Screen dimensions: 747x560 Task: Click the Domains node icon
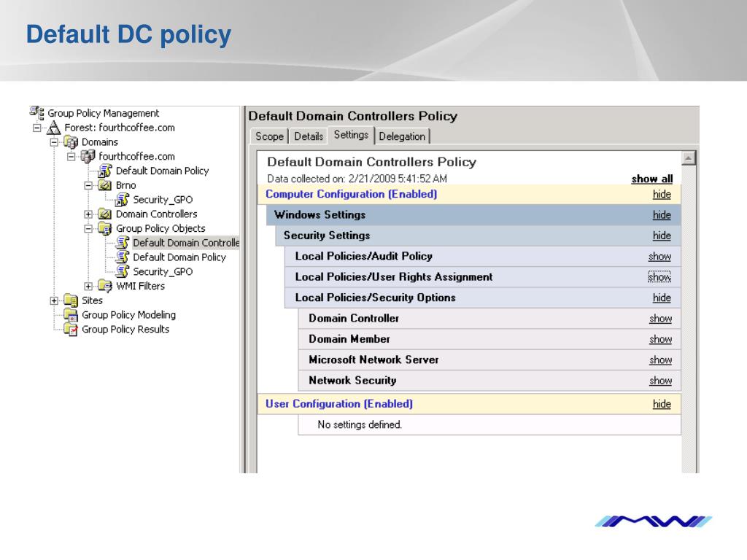point(71,142)
